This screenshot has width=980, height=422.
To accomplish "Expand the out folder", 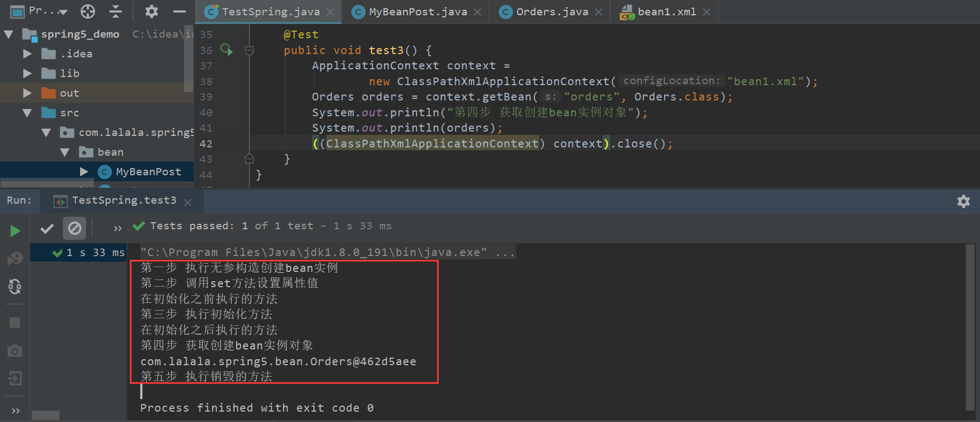I will [27, 93].
